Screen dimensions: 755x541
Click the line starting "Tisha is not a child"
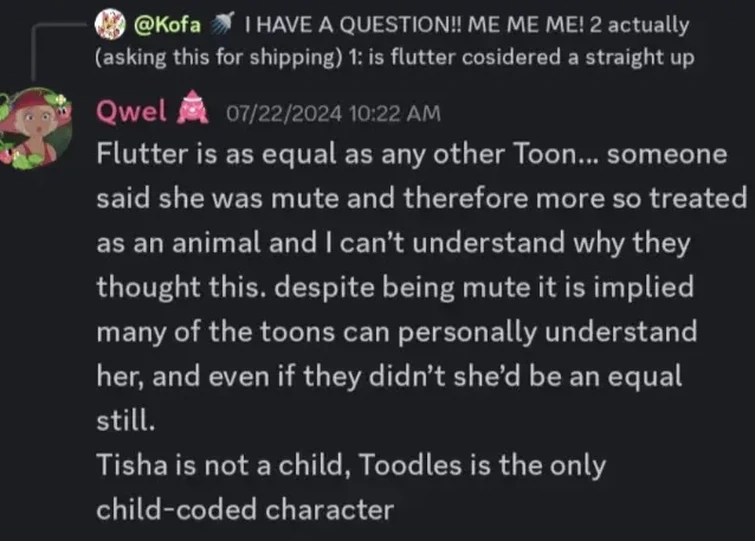click(351, 465)
